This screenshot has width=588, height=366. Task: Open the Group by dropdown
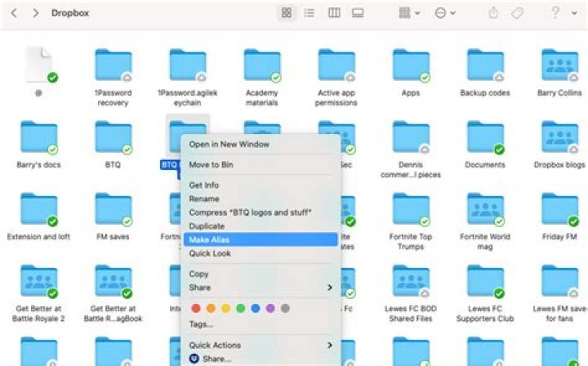click(x=409, y=13)
